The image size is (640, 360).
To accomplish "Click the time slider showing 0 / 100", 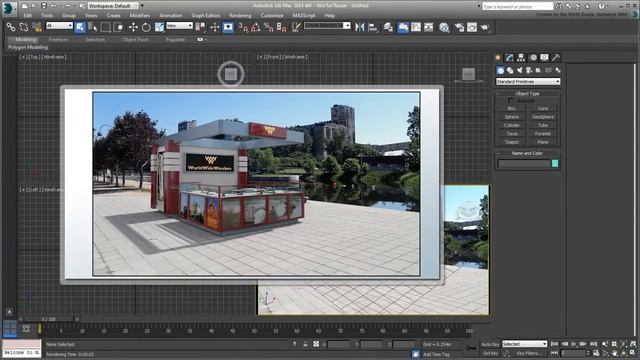I will [49, 319].
